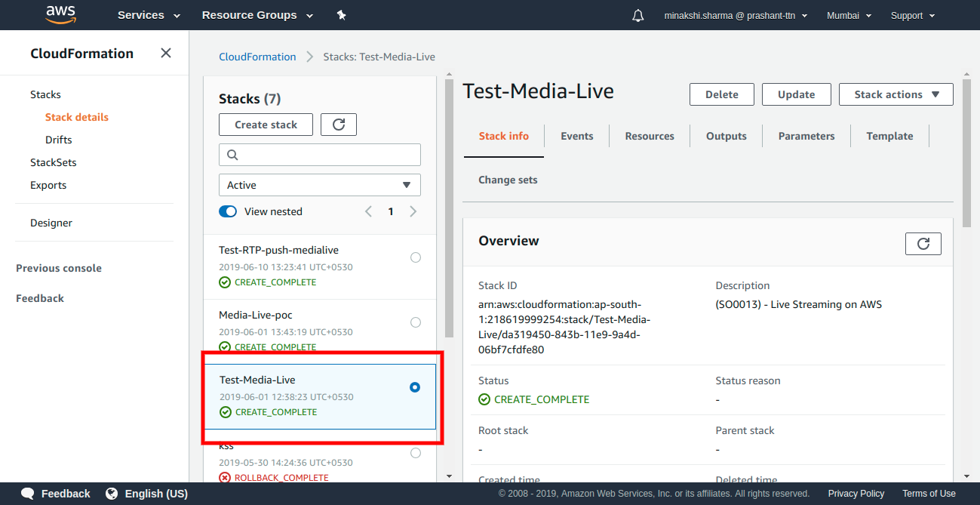The image size is (980, 505).
Task: Click the globe language icon in footer
Action: (112, 494)
